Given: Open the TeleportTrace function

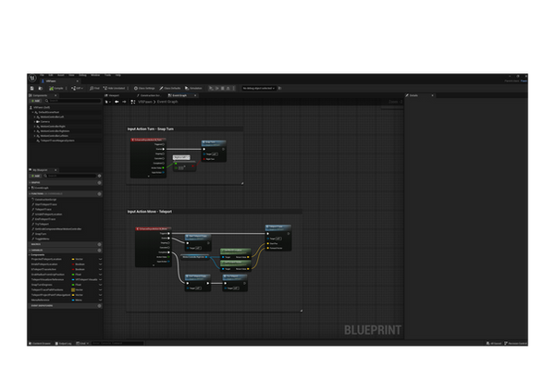Looking at the screenshot, I should coord(42,210).
